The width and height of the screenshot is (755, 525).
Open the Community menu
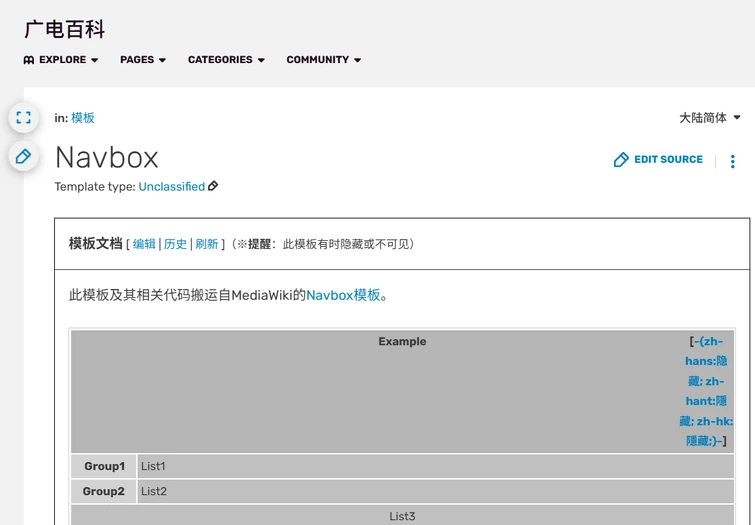tap(324, 60)
